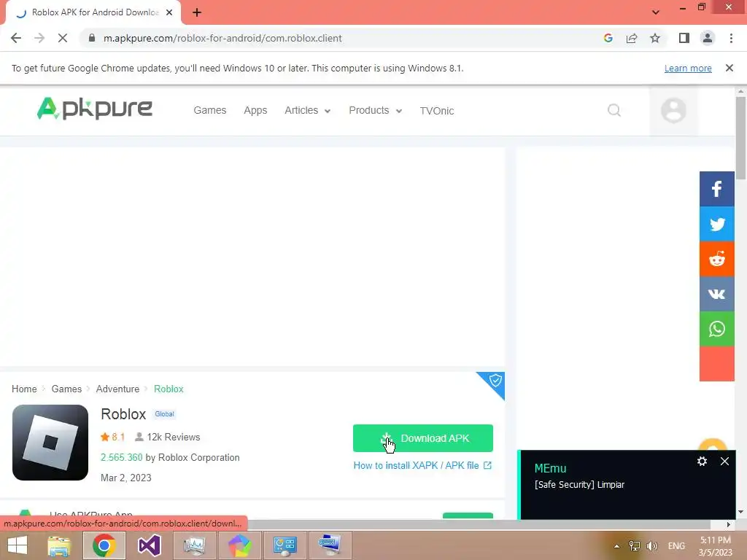Open MEmu notification settings gear
Screen dimensions: 747x560
coord(702,461)
